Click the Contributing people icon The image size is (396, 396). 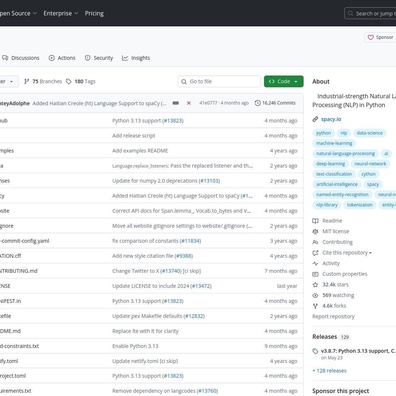click(x=315, y=242)
